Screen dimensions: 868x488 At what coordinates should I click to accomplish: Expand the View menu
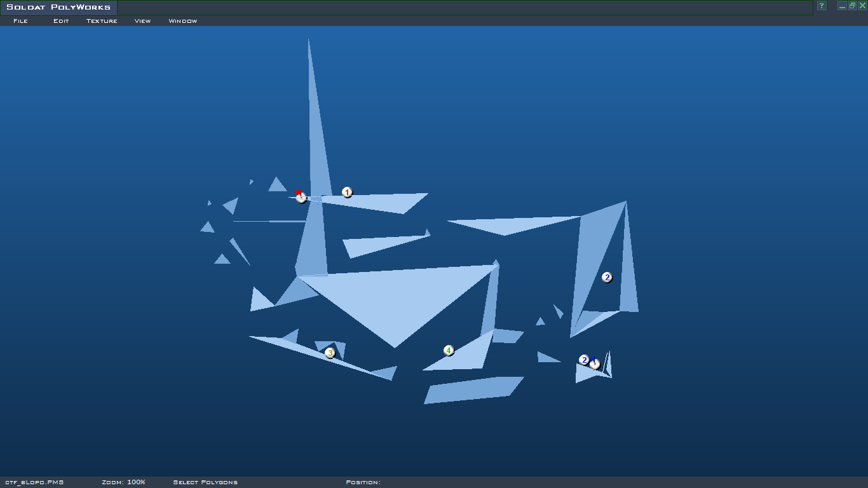tap(142, 21)
